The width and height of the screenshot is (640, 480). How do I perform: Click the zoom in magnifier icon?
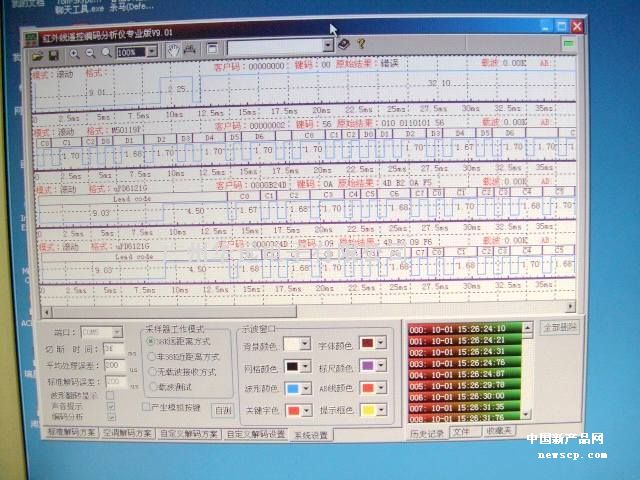[x=74, y=51]
